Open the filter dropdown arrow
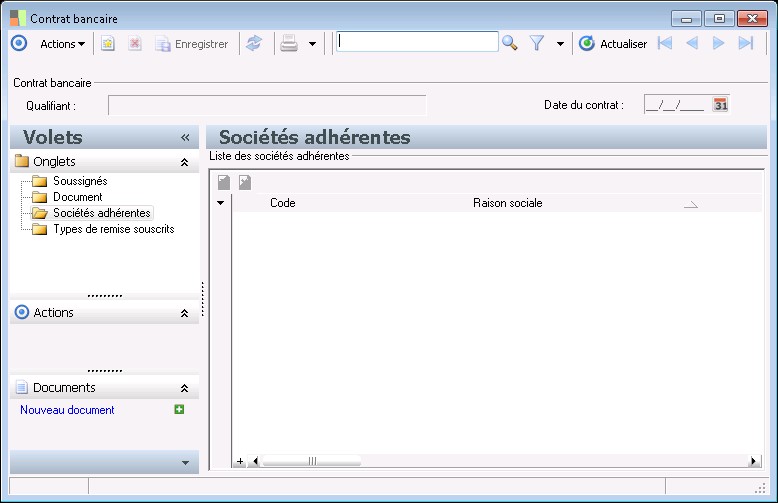The height and width of the screenshot is (503, 778). coord(560,44)
